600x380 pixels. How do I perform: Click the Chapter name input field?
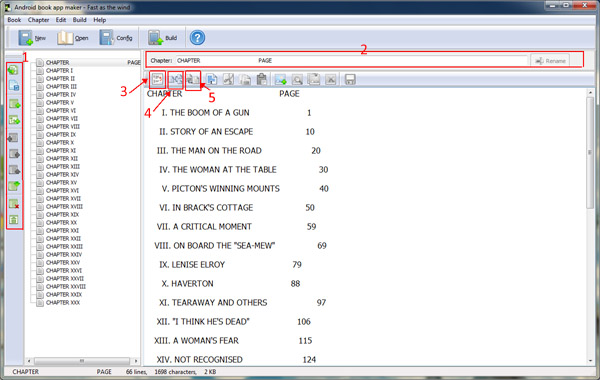tap(351, 60)
